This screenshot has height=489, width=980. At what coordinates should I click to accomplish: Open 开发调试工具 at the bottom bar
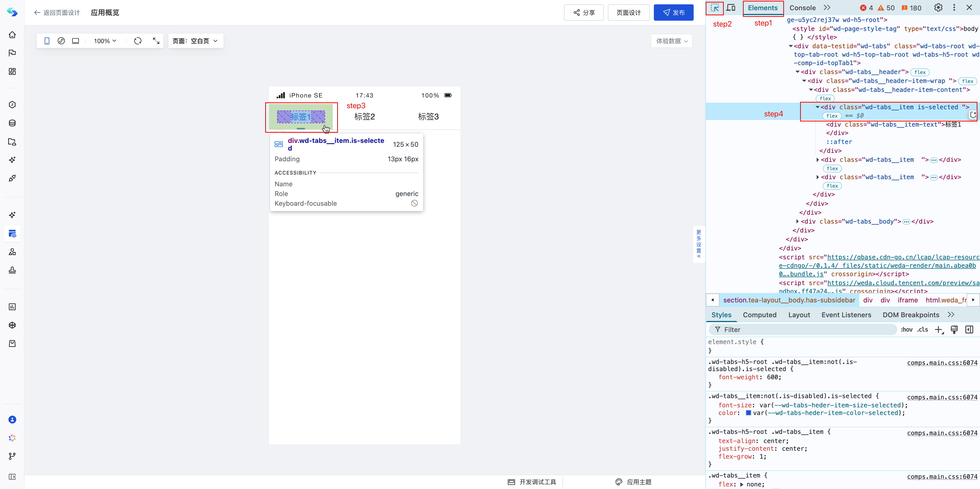pos(532,482)
